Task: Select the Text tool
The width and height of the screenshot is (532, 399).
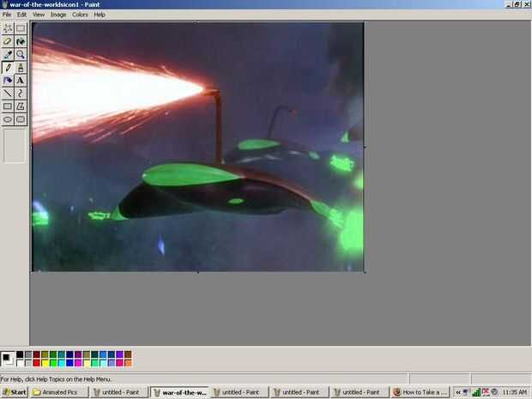Action: [21, 81]
